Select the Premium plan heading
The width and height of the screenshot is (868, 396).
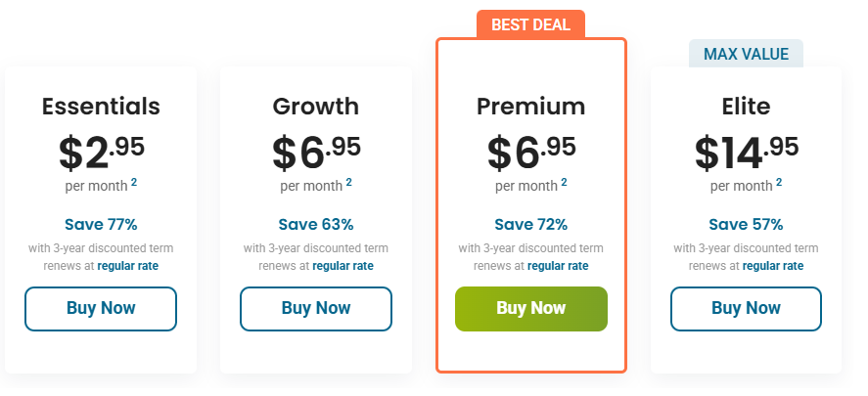coord(530,107)
